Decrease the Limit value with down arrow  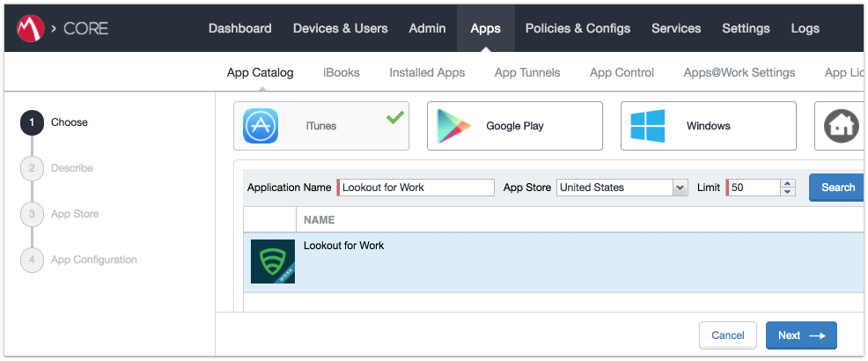point(788,192)
